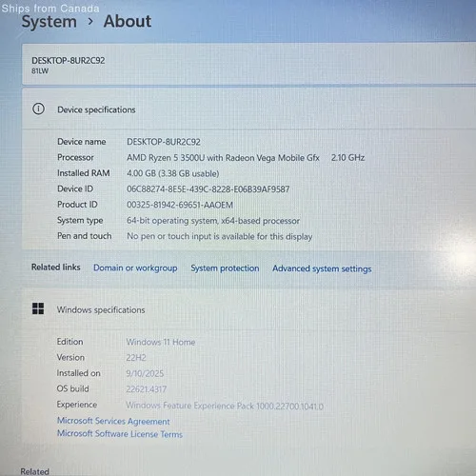This screenshot has width=476, height=476.
Task: Select the Windows Feature Experience Pack value
Action: (225, 406)
